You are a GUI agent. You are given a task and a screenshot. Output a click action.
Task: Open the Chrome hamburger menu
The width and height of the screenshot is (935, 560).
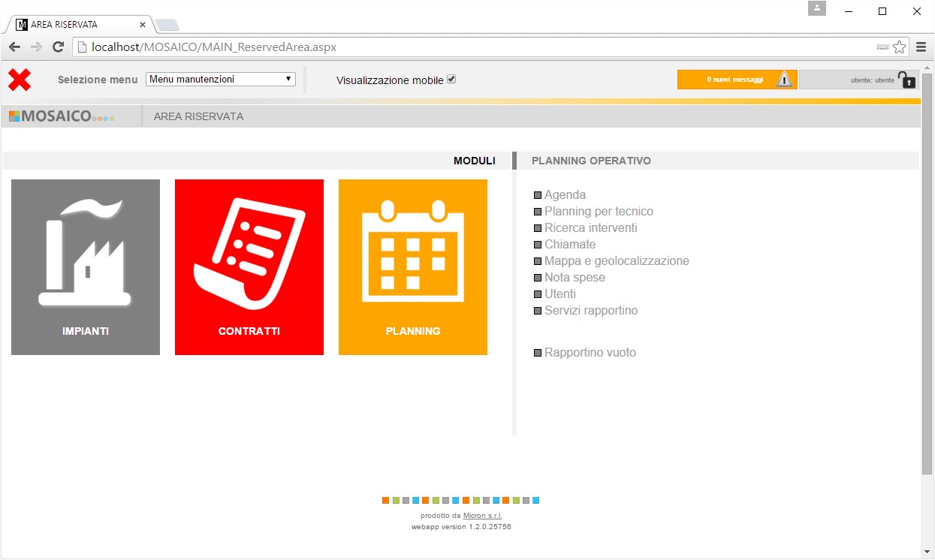(x=921, y=47)
